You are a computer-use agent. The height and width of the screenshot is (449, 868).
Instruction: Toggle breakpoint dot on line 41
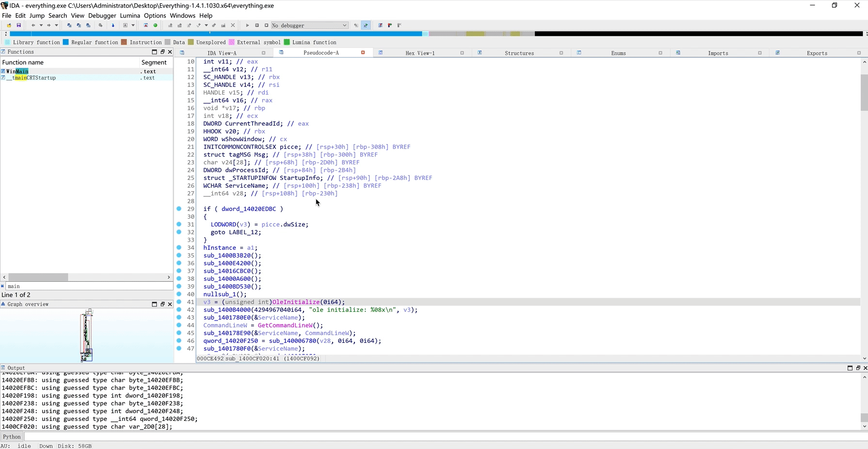coord(179,302)
